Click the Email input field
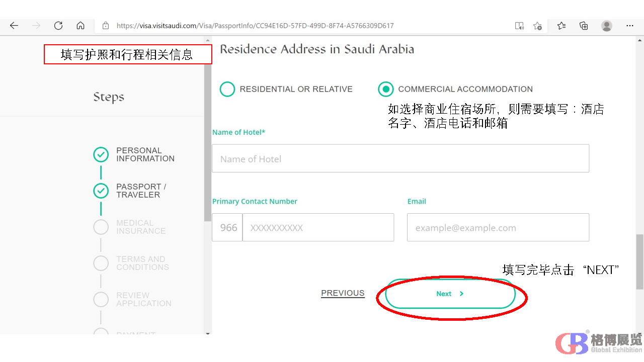This screenshot has width=644, height=362. pos(498,228)
